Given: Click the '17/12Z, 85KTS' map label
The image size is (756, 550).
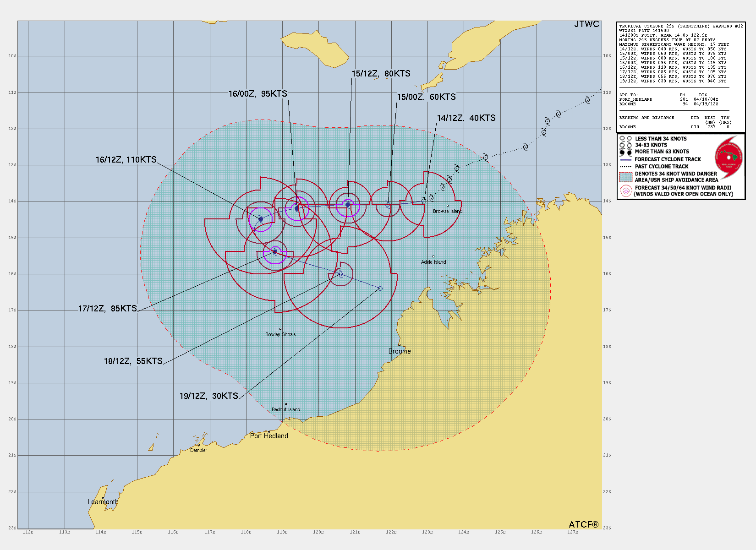Looking at the screenshot, I should click(108, 309).
